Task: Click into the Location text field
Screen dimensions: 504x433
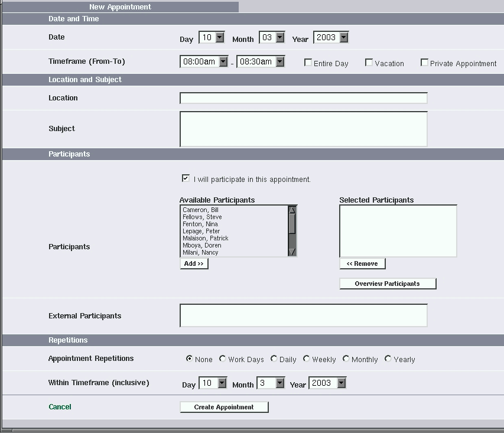Action: pos(304,98)
